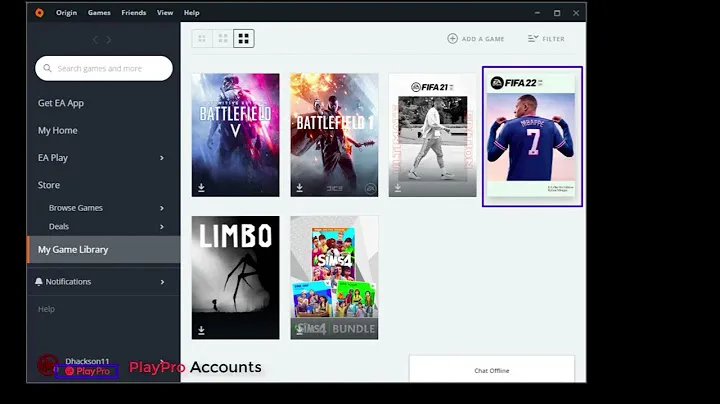Click the Origin logo icon in title bar
This screenshot has height=404, width=720.
pyautogui.click(x=39, y=13)
